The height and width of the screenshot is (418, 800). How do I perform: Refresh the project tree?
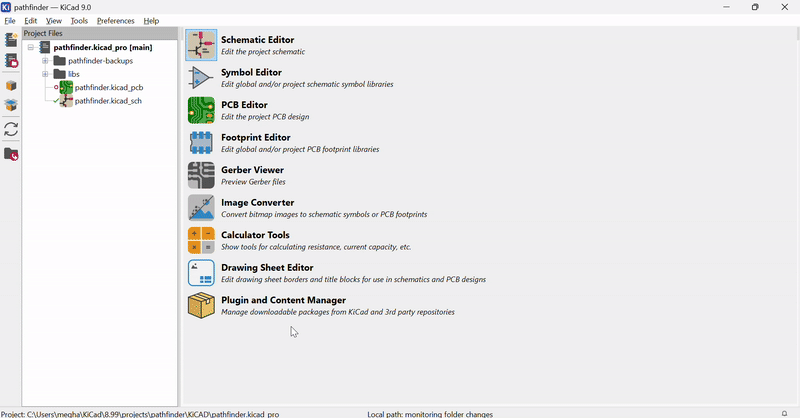(11, 129)
